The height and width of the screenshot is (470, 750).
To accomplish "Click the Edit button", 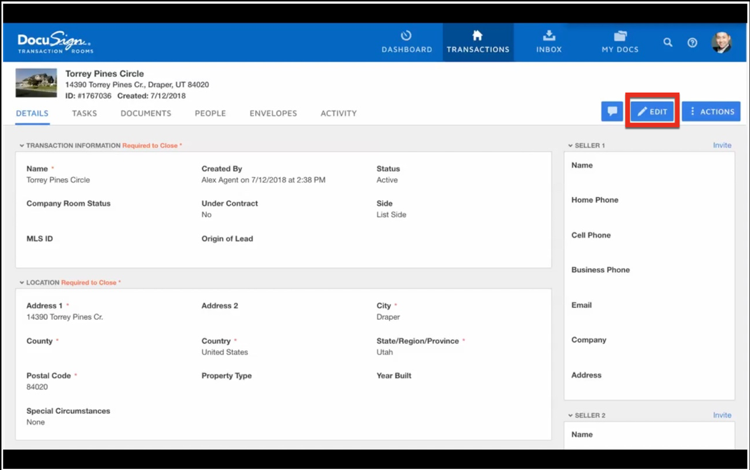I will [653, 112].
